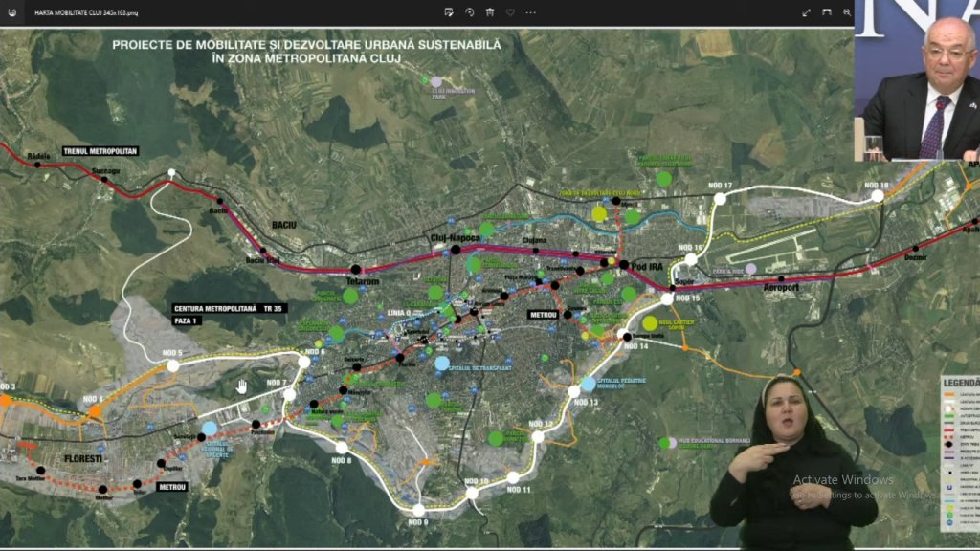Viewport: 980px width, 551px height.
Task: Click the map title PROIECTE DE MOBILITATE
Action: (x=306, y=52)
